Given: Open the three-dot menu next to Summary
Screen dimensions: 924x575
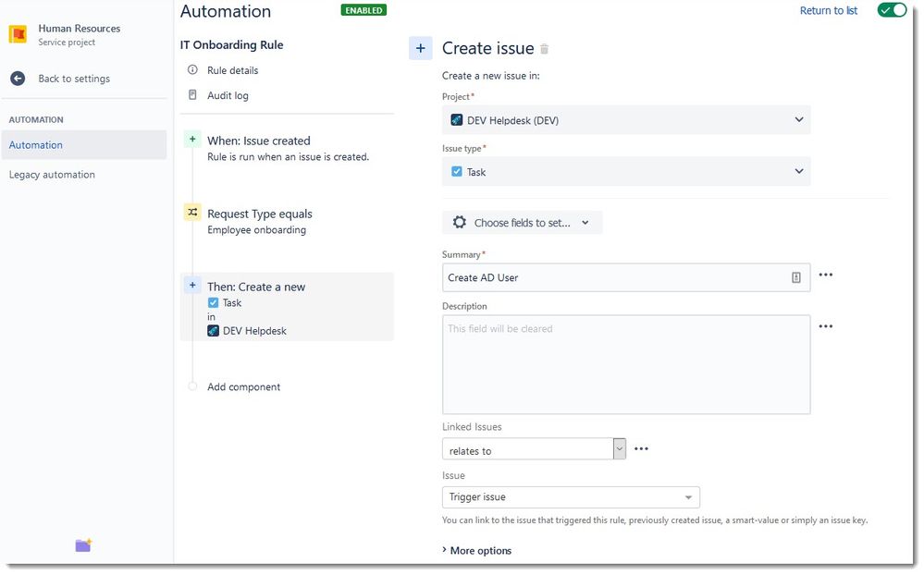Looking at the screenshot, I should click(x=826, y=275).
